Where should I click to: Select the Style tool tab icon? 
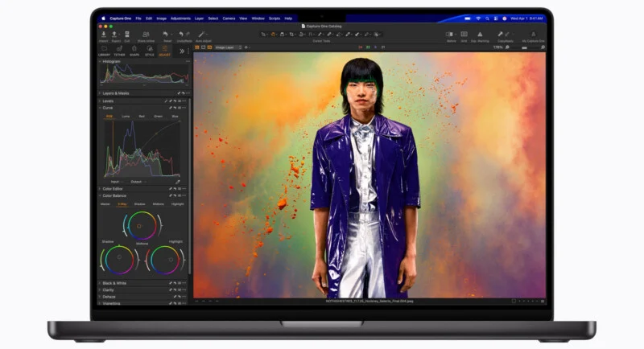tap(150, 49)
